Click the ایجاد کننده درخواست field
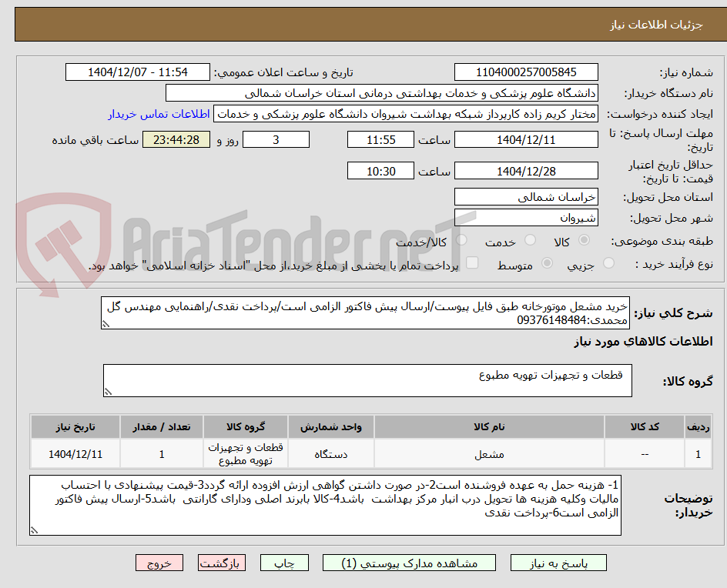Image resolution: width=727 pixels, height=588 pixels. (x=406, y=114)
